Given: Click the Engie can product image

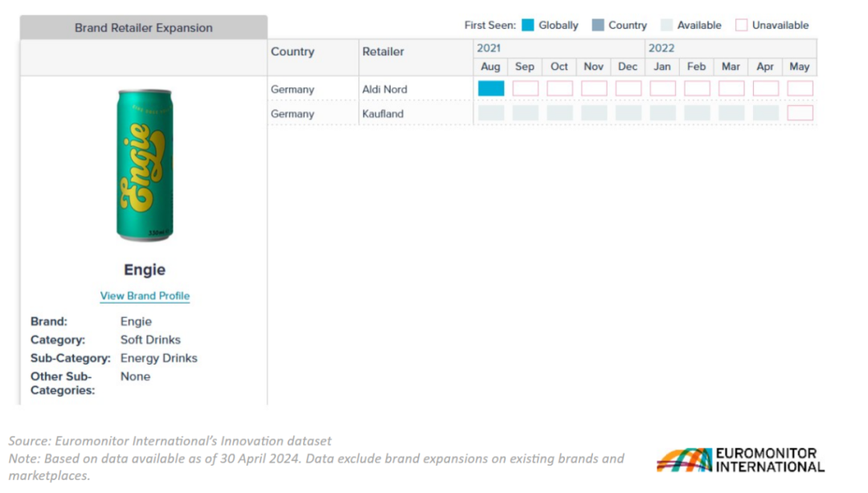Looking at the screenshot, I should (x=145, y=165).
